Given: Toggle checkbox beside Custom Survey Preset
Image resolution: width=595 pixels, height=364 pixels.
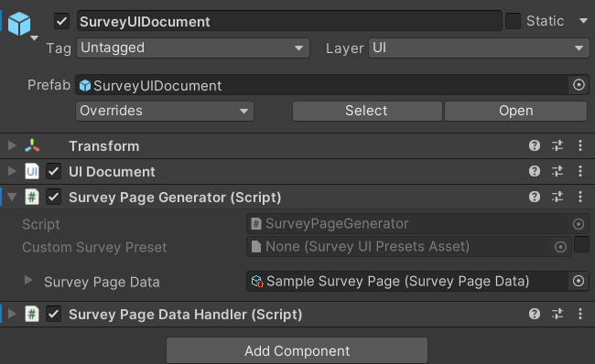Looking at the screenshot, I should tap(581, 244).
